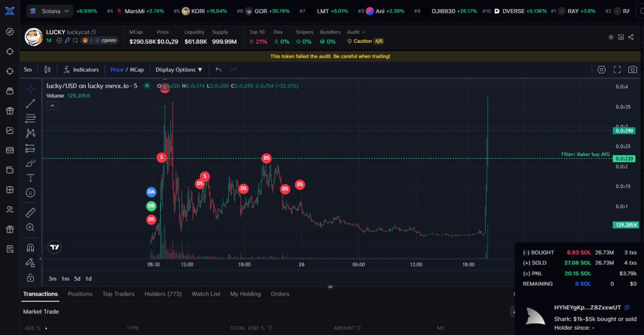The height and width of the screenshot is (335, 644).
Task: Open the grid dashboard icon in sidebar
Action: [x=10, y=190]
